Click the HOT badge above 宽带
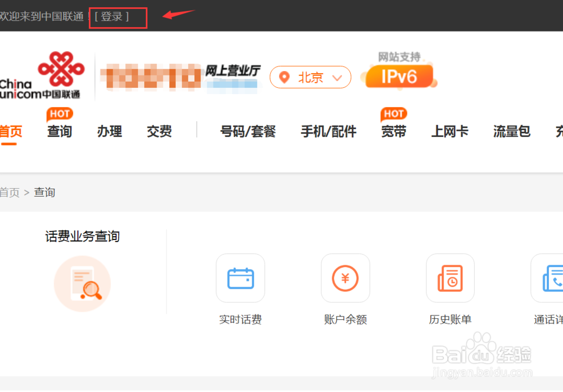The height and width of the screenshot is (392, 563). pyautogui.click(x=394, y=113)
